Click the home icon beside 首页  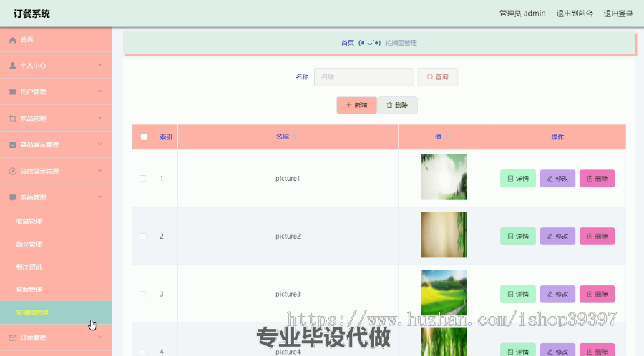13,40
